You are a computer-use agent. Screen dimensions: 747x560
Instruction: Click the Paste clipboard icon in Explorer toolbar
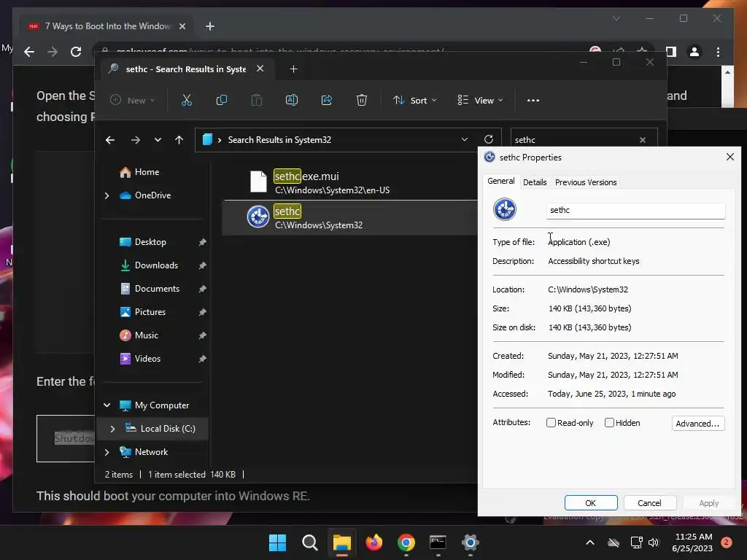[256, 100]
